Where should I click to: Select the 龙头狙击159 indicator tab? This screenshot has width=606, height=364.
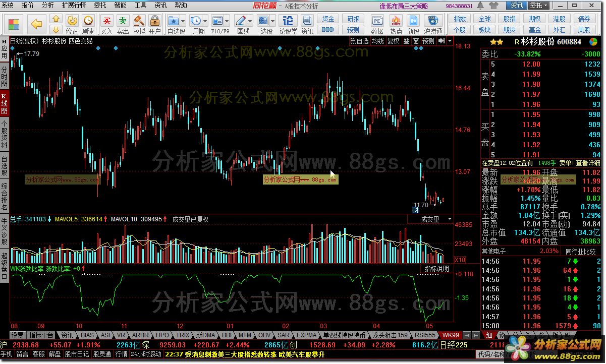click(390, 335)
